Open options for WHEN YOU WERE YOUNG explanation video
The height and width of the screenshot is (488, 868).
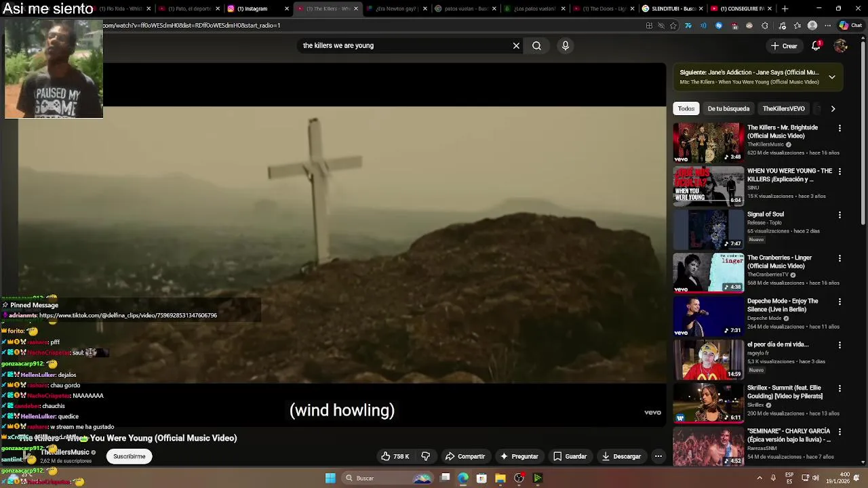[840, 171]
